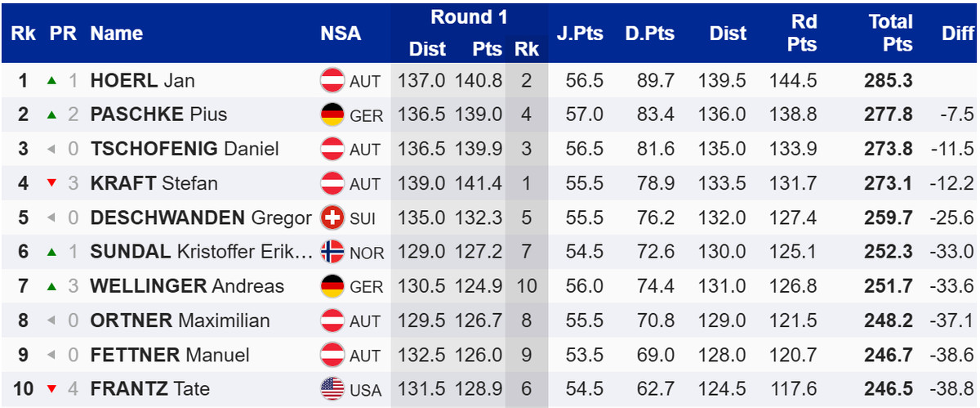Sort by the Diff column header
This screenshot has height=408, width=980.
coord(957,34)
